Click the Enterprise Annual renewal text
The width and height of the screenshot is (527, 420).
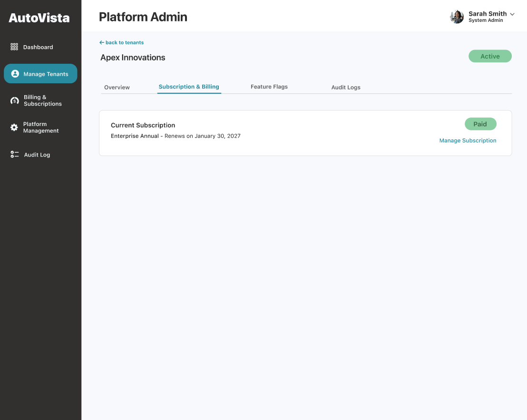pos(176,136)
